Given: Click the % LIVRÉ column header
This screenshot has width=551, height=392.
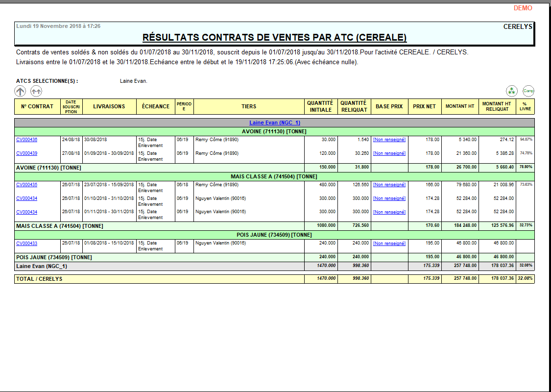Looking at the screenshot, I should (x=525, y=106).
